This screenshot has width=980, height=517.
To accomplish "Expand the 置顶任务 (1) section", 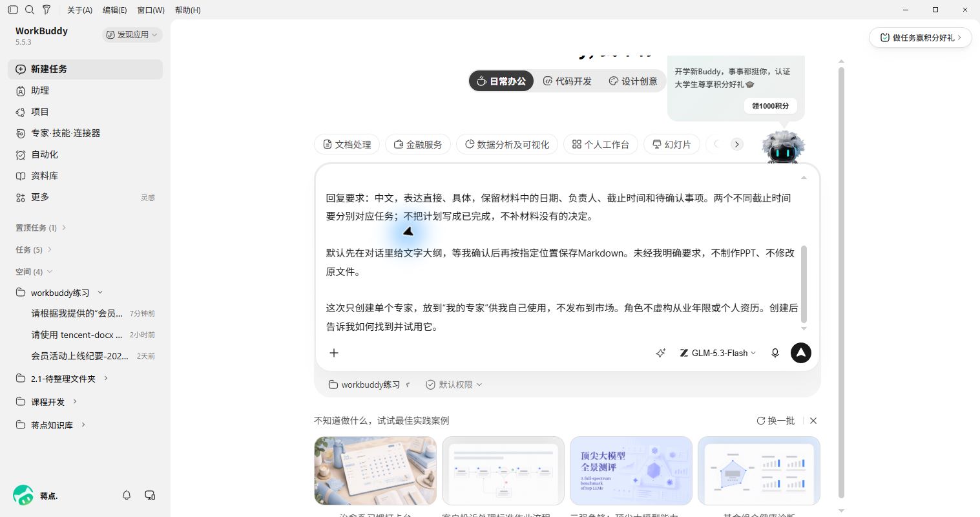I will 41,227.
